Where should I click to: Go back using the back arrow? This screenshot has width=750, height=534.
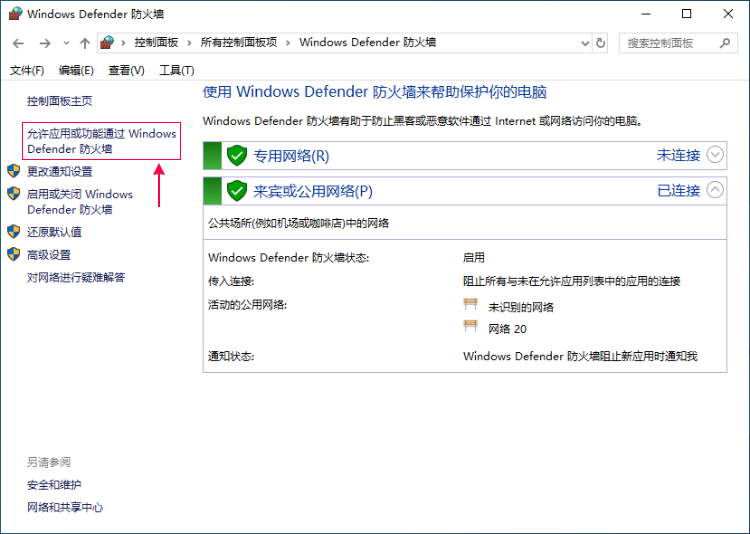tap(18, 44)
